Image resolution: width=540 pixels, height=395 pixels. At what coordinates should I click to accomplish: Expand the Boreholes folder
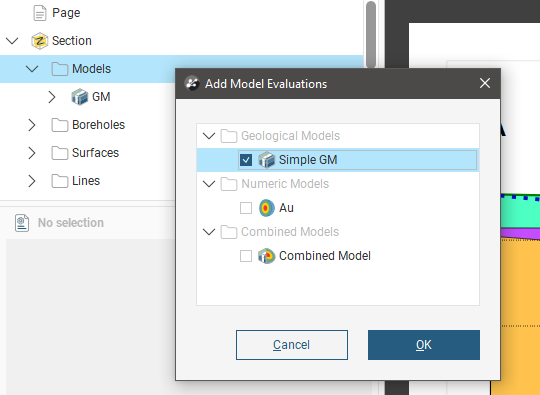click(32, 125)
